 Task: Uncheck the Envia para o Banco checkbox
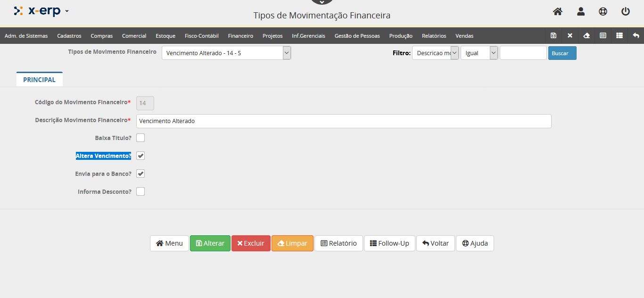tap(140, 174)
